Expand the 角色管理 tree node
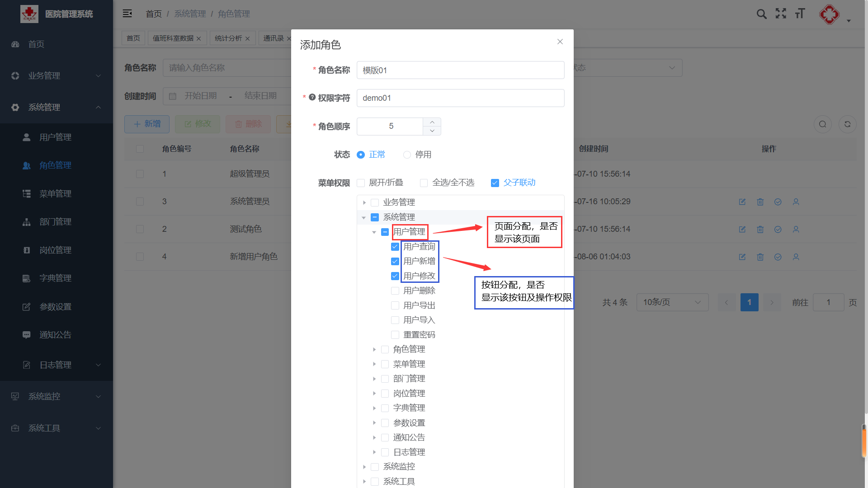This screenshot has height=488, width=868. 374,349
